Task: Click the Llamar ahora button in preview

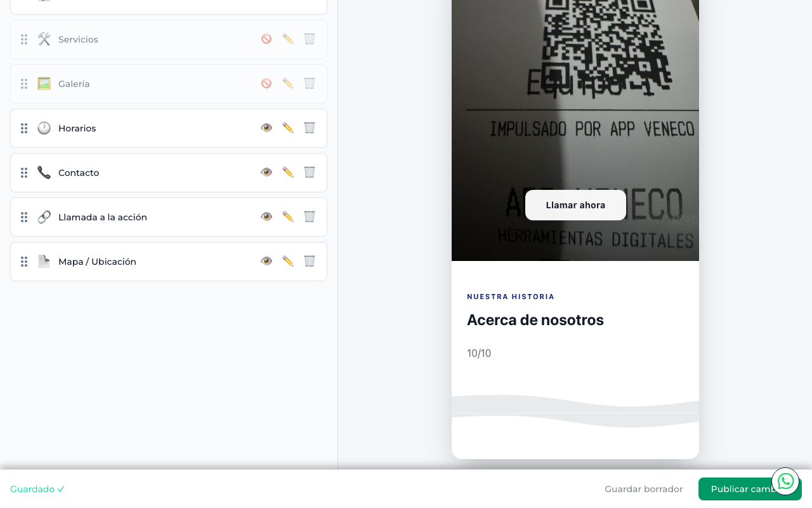Action: click(x=575, y=205)
